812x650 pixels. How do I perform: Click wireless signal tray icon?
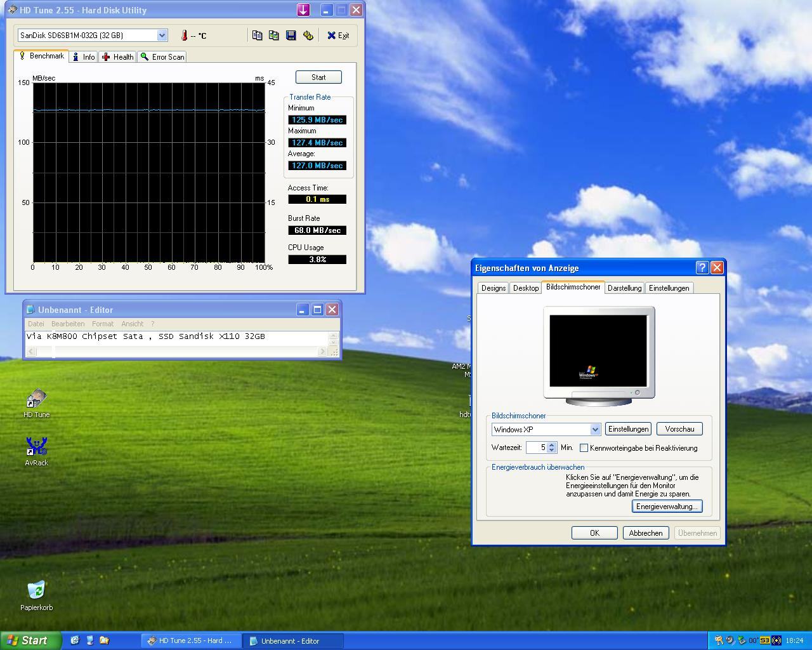click(x=776, y=640)
